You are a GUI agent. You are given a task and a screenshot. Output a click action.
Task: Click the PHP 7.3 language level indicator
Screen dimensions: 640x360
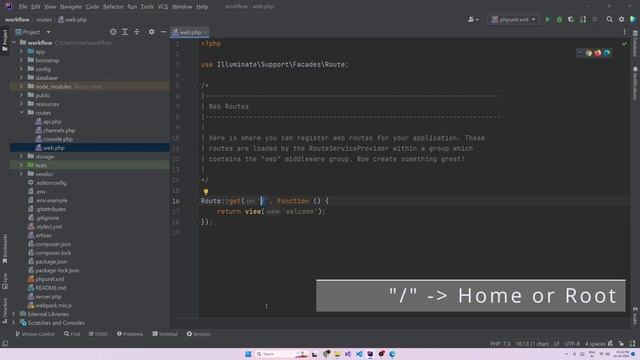(500, 344)
